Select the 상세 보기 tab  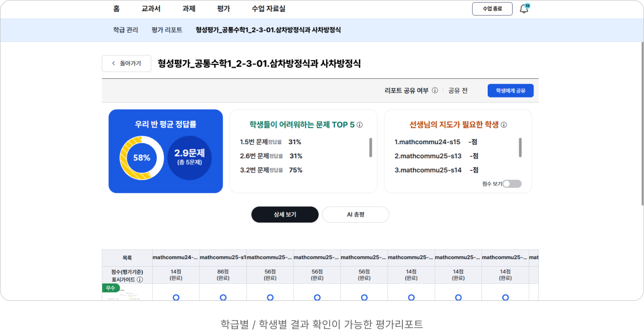click(285, 214)
